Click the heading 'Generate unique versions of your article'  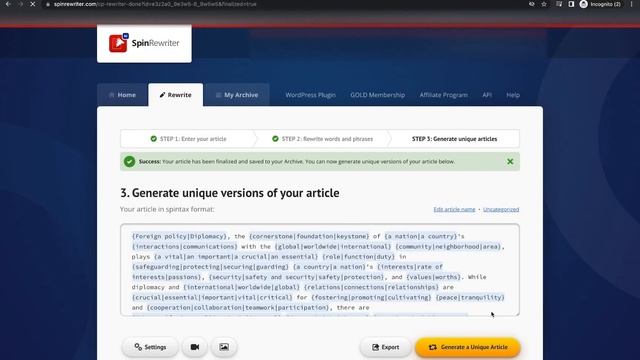click(229, 193)
